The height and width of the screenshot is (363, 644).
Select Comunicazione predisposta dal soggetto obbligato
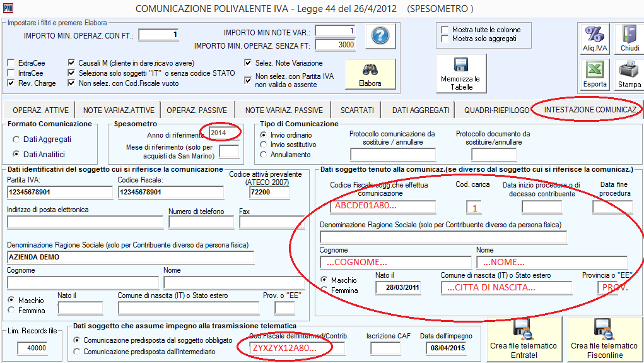76,340
